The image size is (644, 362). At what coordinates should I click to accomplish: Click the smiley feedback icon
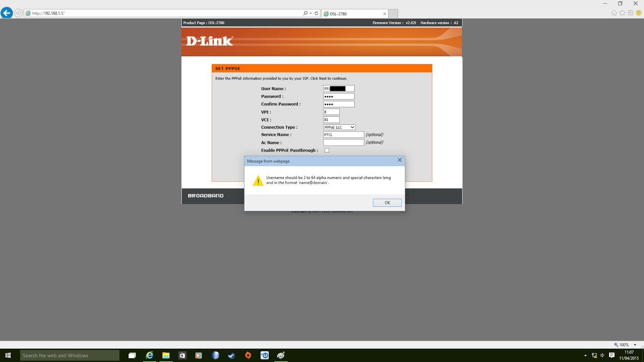[638, 13]
